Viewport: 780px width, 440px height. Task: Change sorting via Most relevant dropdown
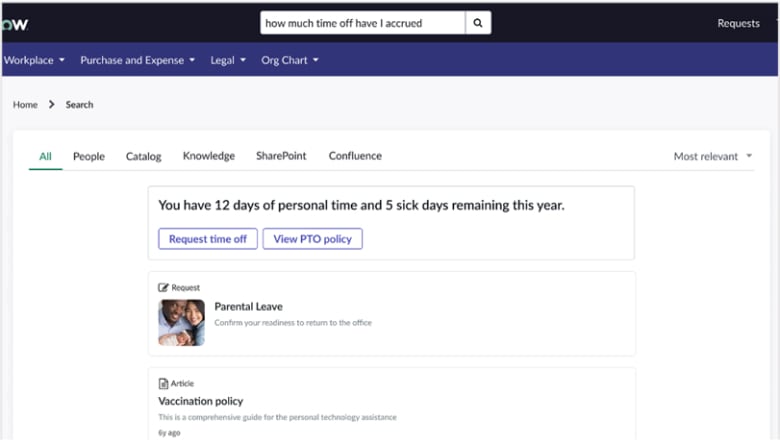point(713,156)
